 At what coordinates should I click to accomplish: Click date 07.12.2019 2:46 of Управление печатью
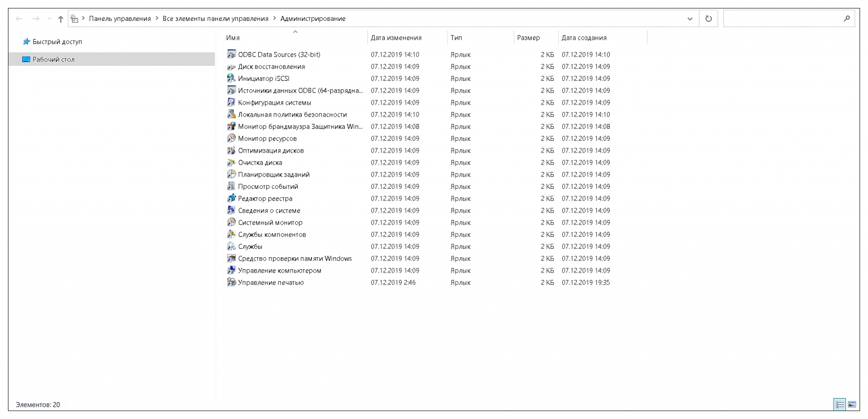point(393,283)
